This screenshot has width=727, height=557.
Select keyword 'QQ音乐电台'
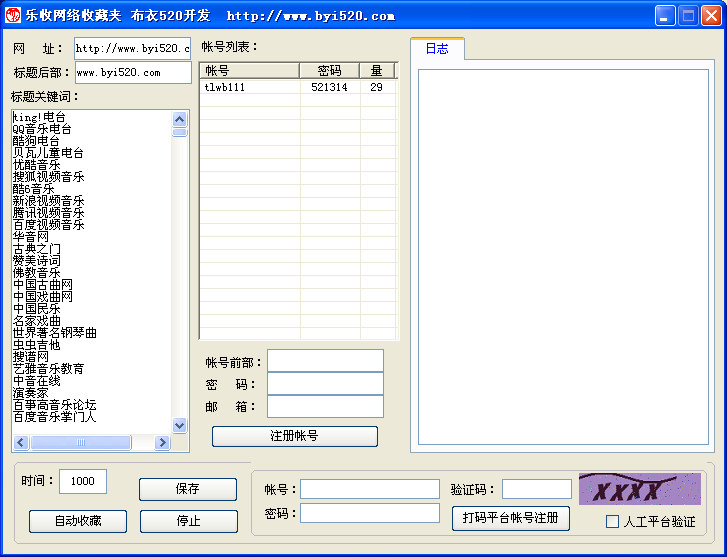[x=42, y=129]
